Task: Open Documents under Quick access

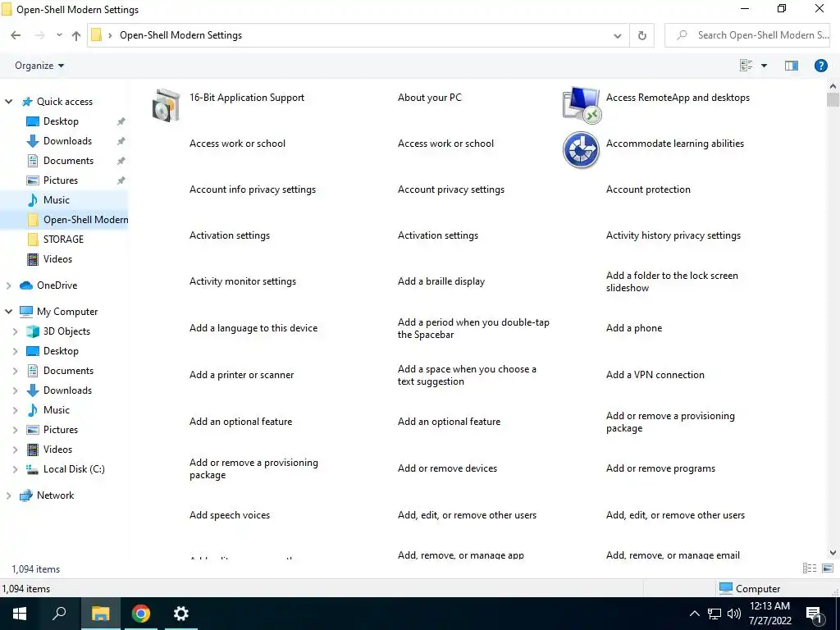Action: coord(68,161)
